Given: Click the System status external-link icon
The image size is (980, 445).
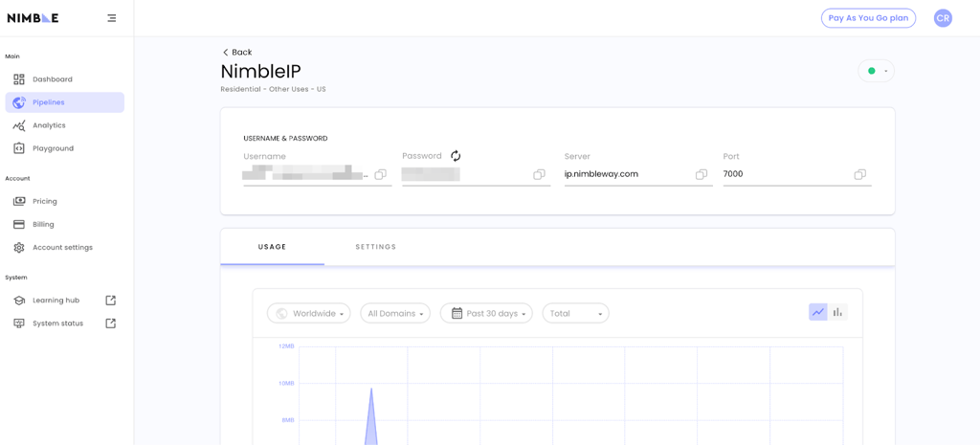Looking at the screenshot, I should (x=111, y=323).
